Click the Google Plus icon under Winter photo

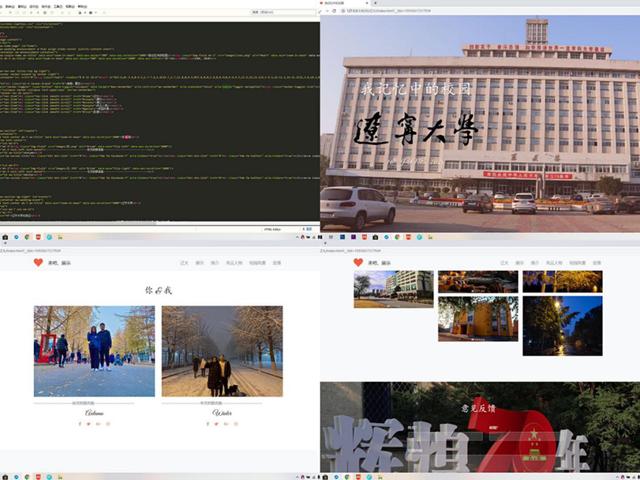click(226, 424)
